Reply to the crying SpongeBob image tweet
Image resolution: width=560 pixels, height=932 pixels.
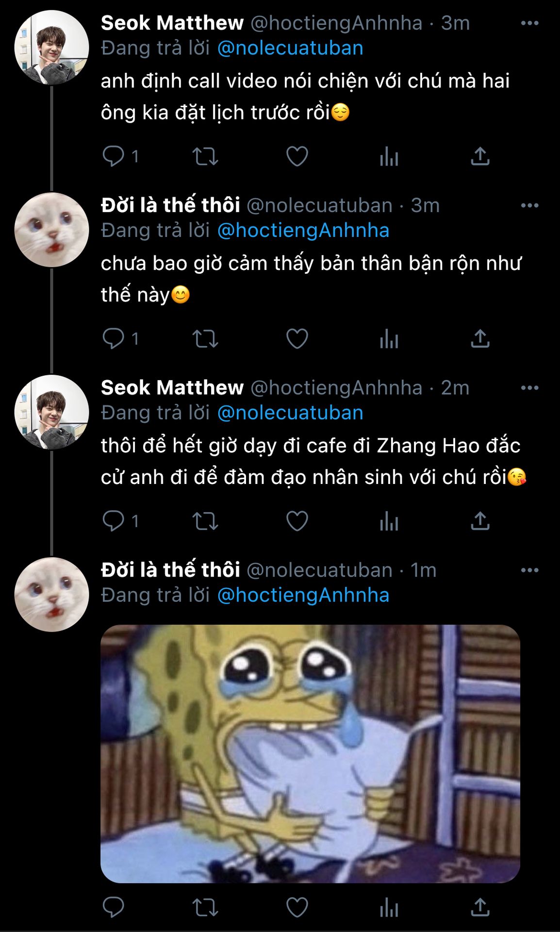114,907
